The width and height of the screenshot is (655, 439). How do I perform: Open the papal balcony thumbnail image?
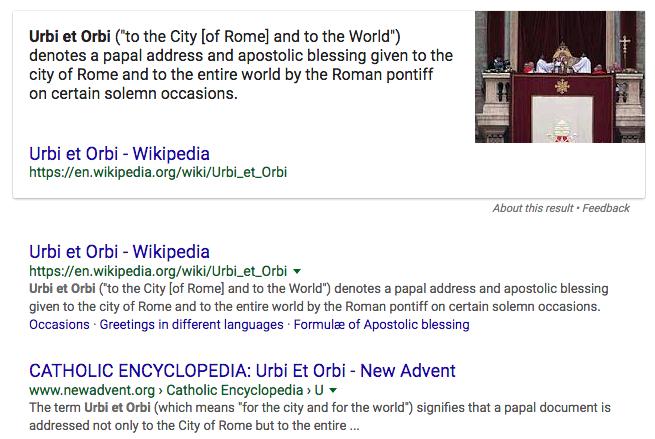560,77
